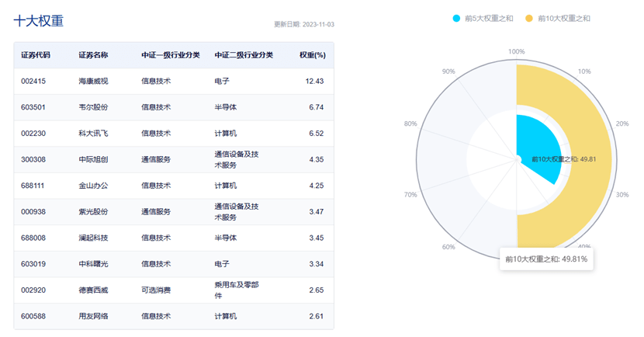Select stock code 002415
Image resolution: width=644 pixels, height=337 pixels.
(35, 81)
